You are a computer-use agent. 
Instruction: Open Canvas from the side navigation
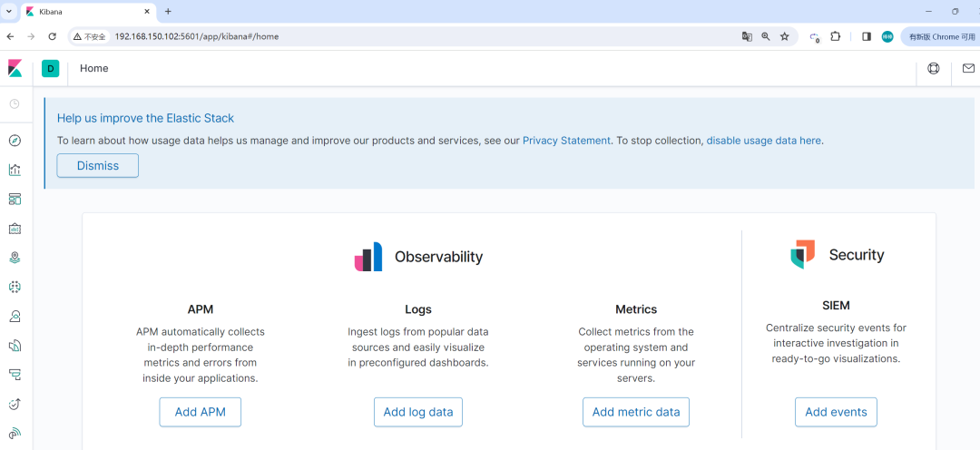15,229
